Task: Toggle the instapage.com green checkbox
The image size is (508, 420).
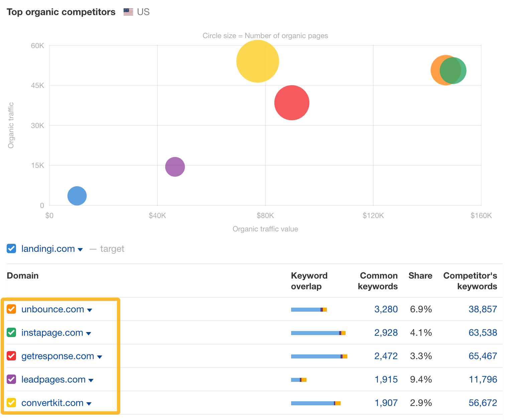Action: click(x=11, y=332)
